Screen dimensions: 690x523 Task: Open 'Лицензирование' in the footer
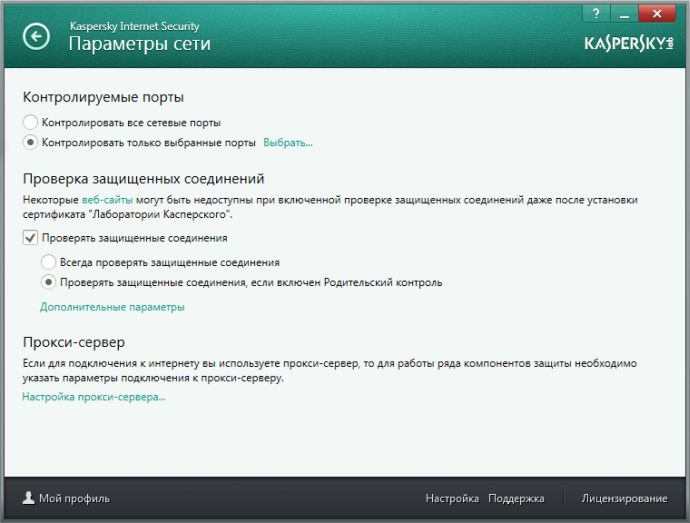tap(624, 498)
